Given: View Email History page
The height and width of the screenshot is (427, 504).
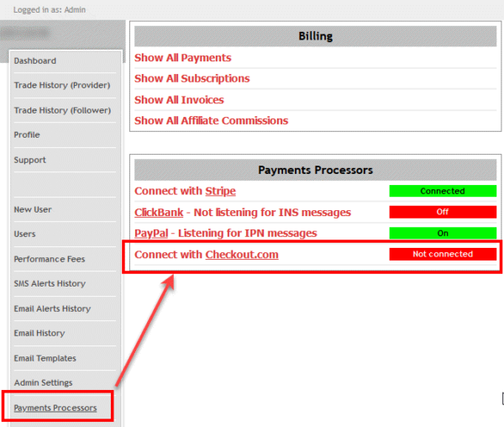Looking at the screenshot, I should (39, 333).
